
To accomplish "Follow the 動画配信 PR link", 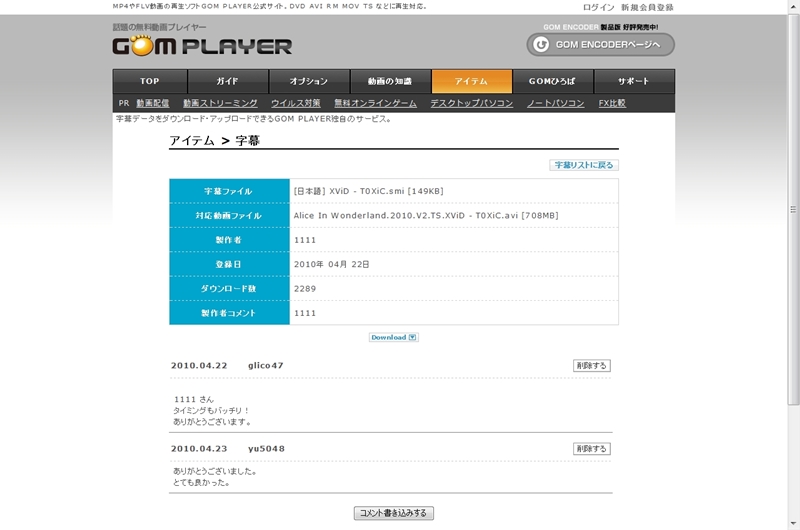I will point(153,103).
